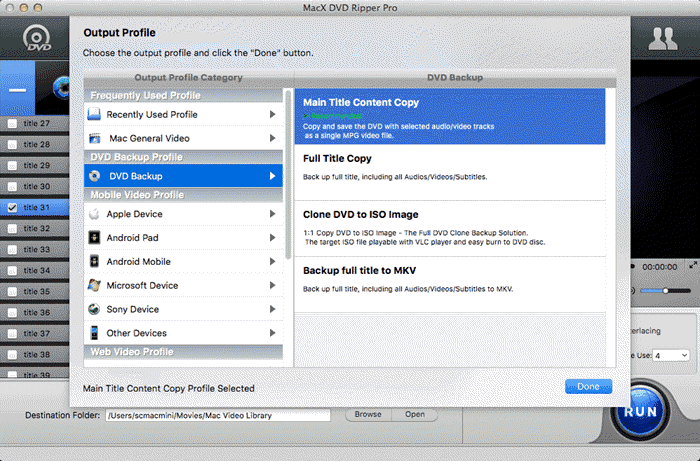Enable the title 35 checkbox
This screenshot has width=700, height=461.
tap(12, 292)
